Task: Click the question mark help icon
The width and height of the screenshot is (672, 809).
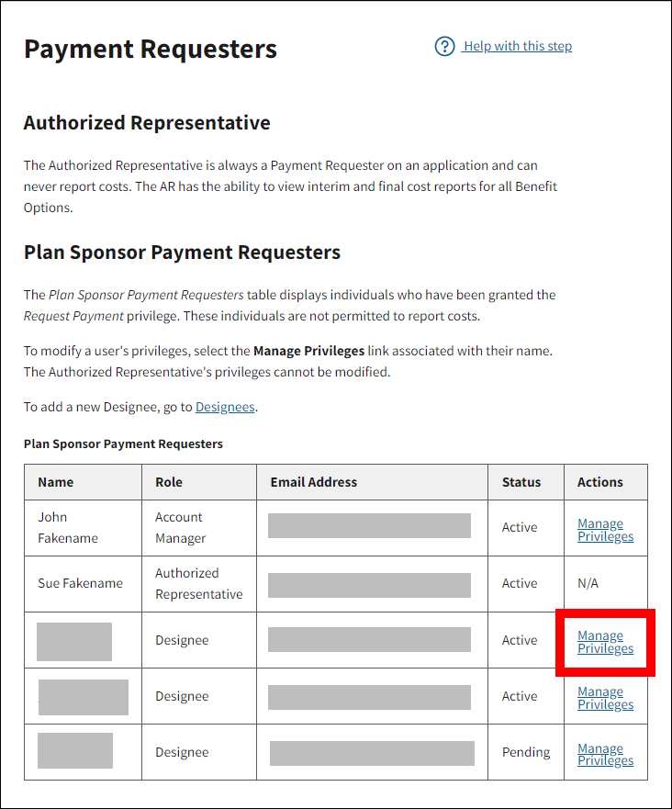Action: [445, 47]
